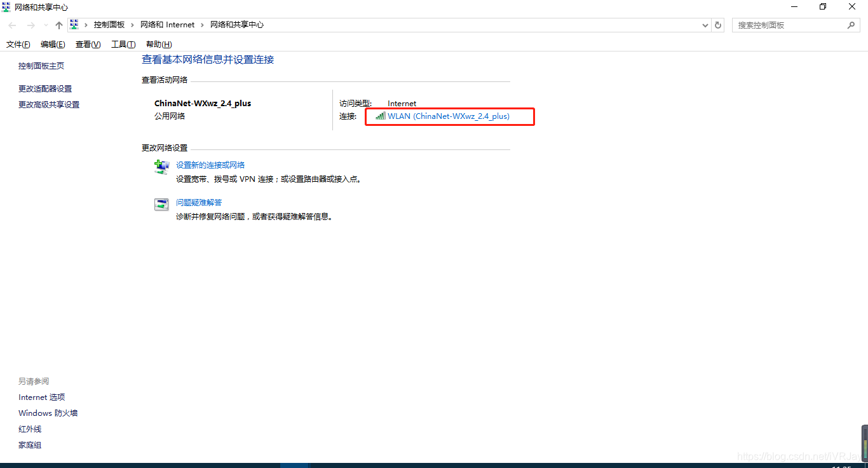This screenshot has height=468, width=868.
Task: Open 问题疑难解答 link
Action: tap(199, 203)
